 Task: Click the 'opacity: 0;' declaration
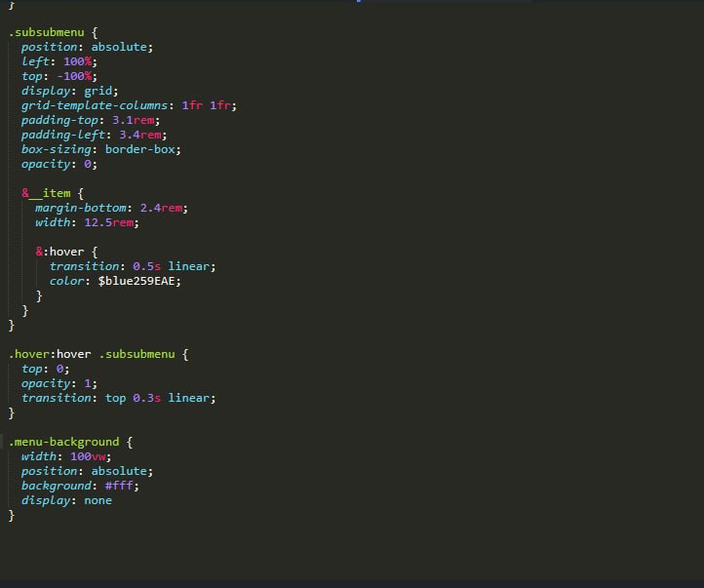pos(59,164)
